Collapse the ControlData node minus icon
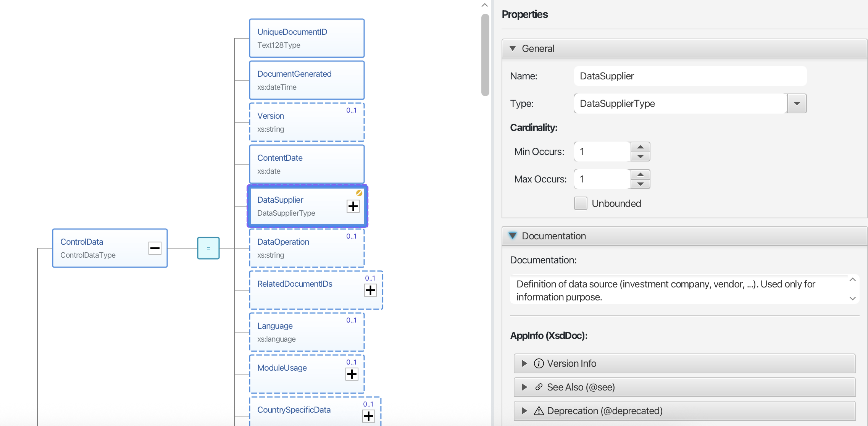 pos(155,248)
